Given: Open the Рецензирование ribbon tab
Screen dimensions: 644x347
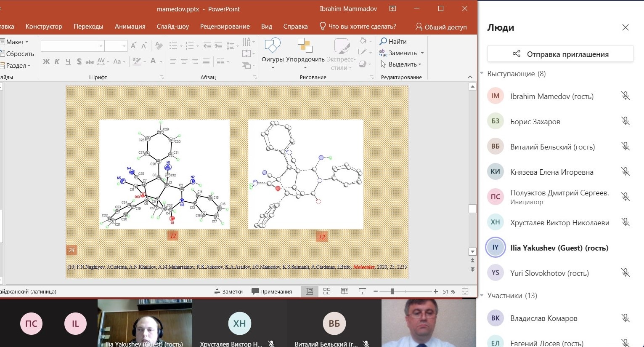Looking at the screenshot, I should click(225, 27).
